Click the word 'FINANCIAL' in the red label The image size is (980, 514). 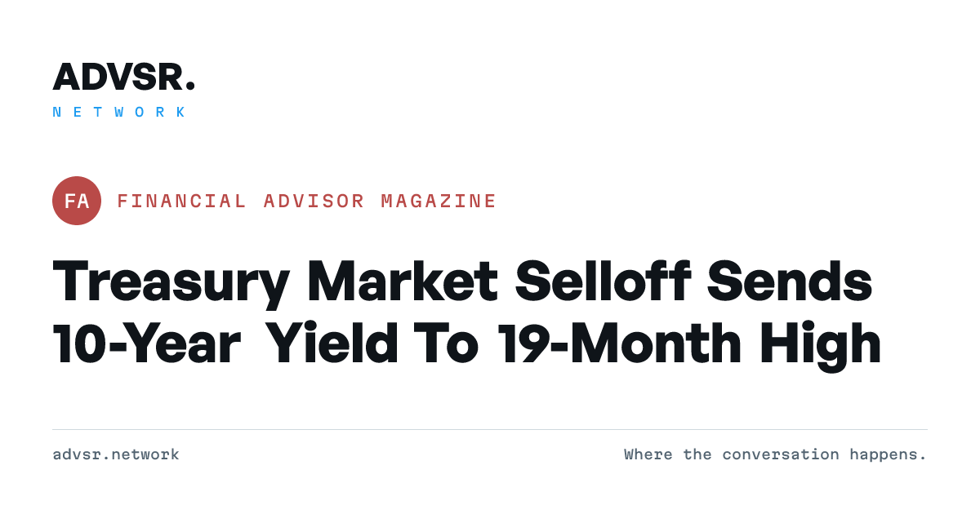[x=181, y=201]
